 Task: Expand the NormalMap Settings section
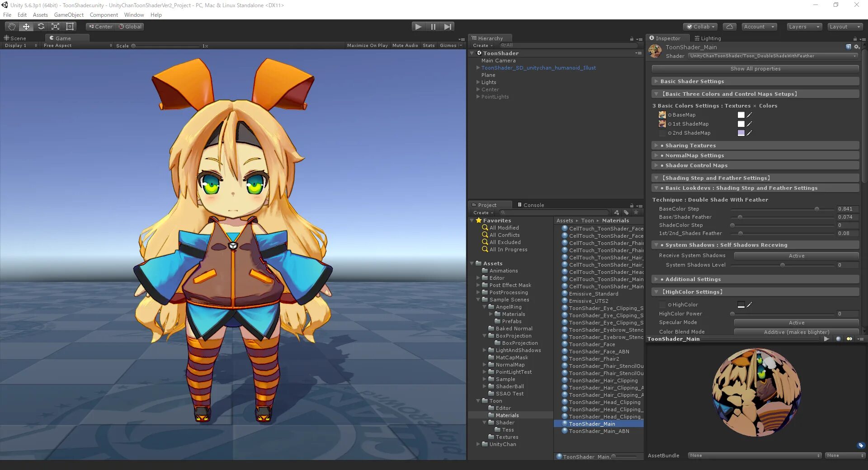[x=755, y=155]
